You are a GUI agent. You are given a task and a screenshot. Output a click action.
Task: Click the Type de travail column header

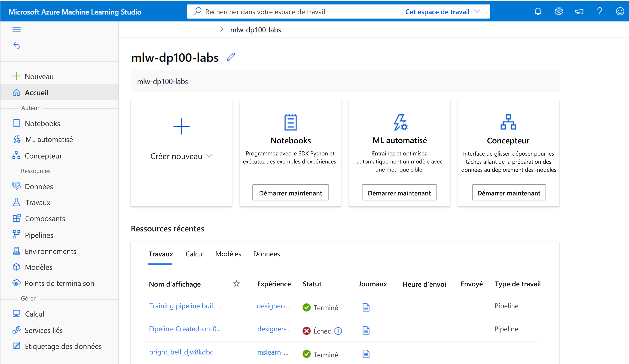pos(518,284)
